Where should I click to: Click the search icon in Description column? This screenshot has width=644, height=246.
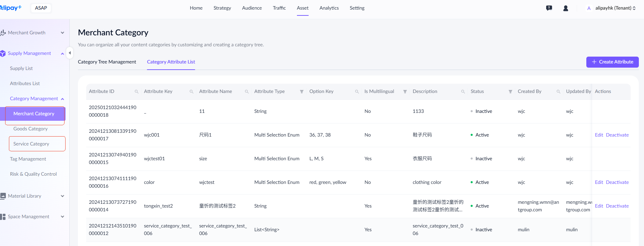(463, 92)
